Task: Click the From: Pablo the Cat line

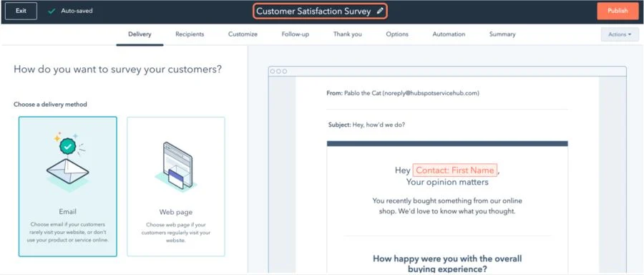Action: 403,93
